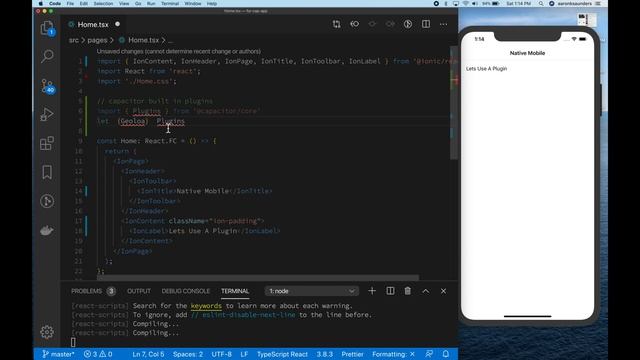Open the Extensions view
Image resolution: width=640 pixels, height=360 pixels.
47,143
